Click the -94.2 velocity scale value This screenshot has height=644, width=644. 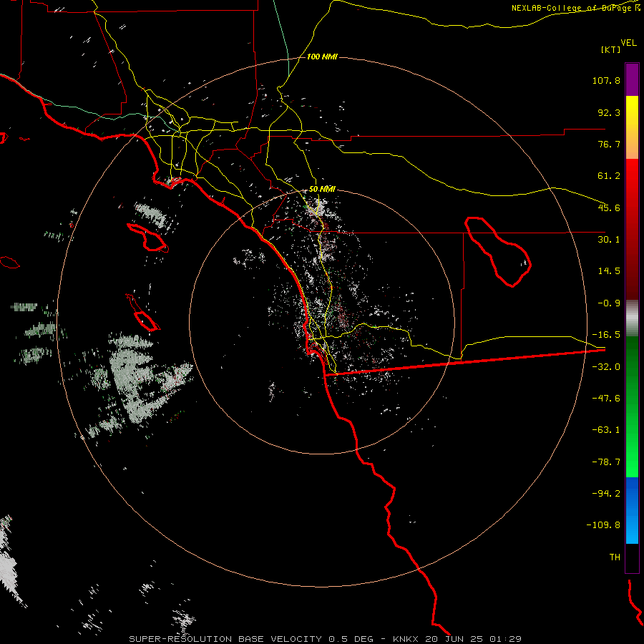[x=606, y=494]
